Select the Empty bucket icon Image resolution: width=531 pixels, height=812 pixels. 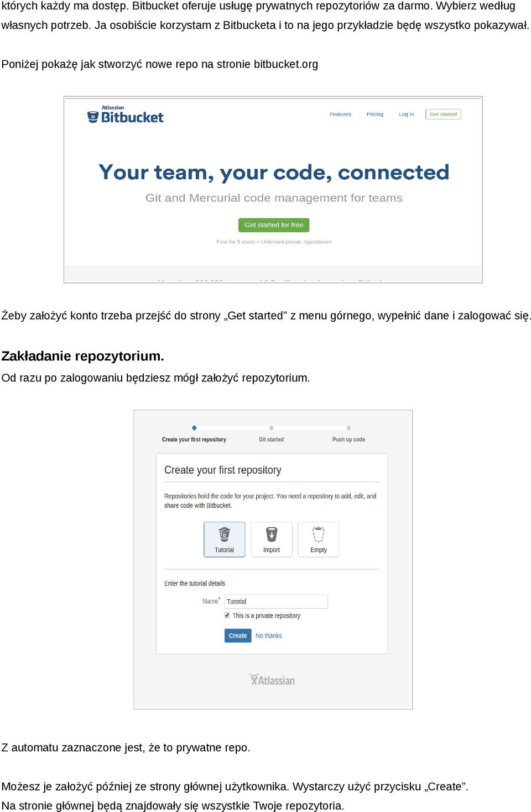pos(319,535)
